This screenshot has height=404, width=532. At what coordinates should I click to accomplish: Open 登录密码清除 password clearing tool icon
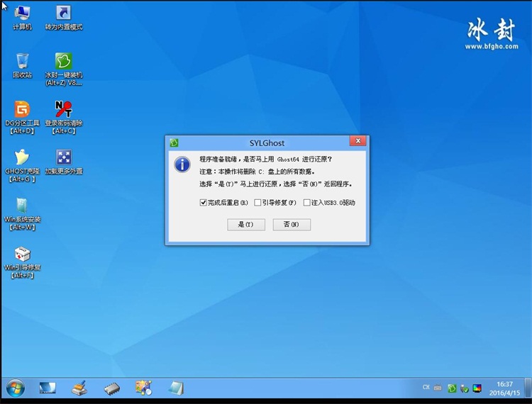(63, 117)
